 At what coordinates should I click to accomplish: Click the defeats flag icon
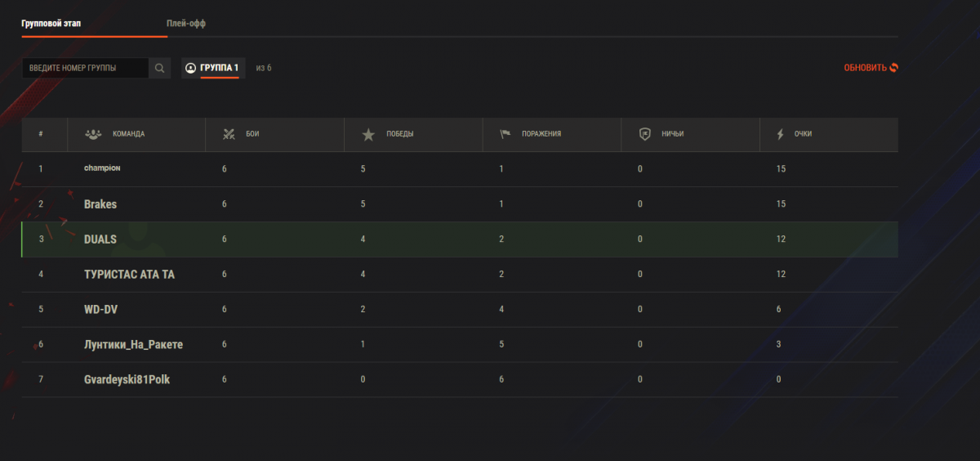[x=506, y=134]
